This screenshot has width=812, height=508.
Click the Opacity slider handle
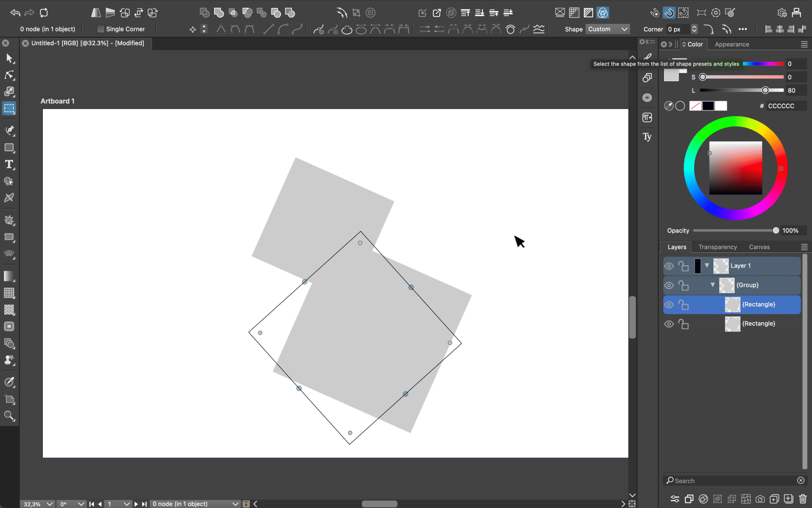point(776,231)
